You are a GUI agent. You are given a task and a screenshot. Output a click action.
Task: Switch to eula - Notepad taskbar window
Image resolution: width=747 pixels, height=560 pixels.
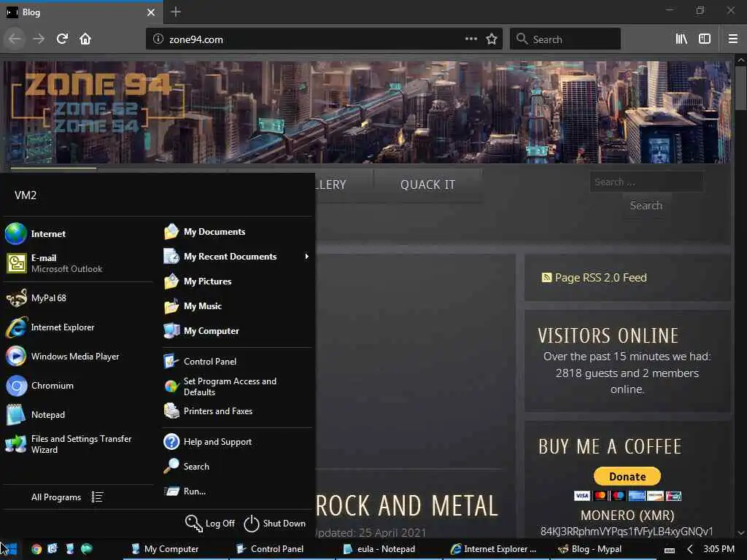[390, 549]
